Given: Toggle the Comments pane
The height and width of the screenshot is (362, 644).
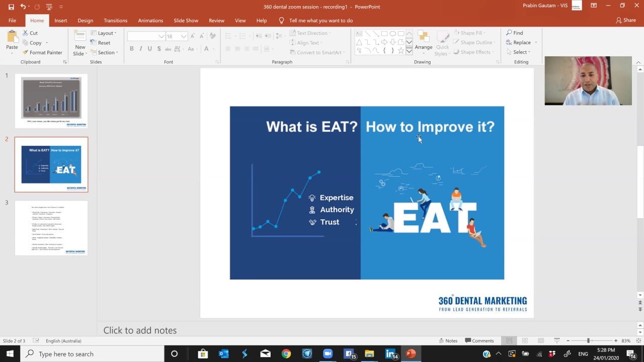Looking at the screenshot, I should [x=479, y=340].
